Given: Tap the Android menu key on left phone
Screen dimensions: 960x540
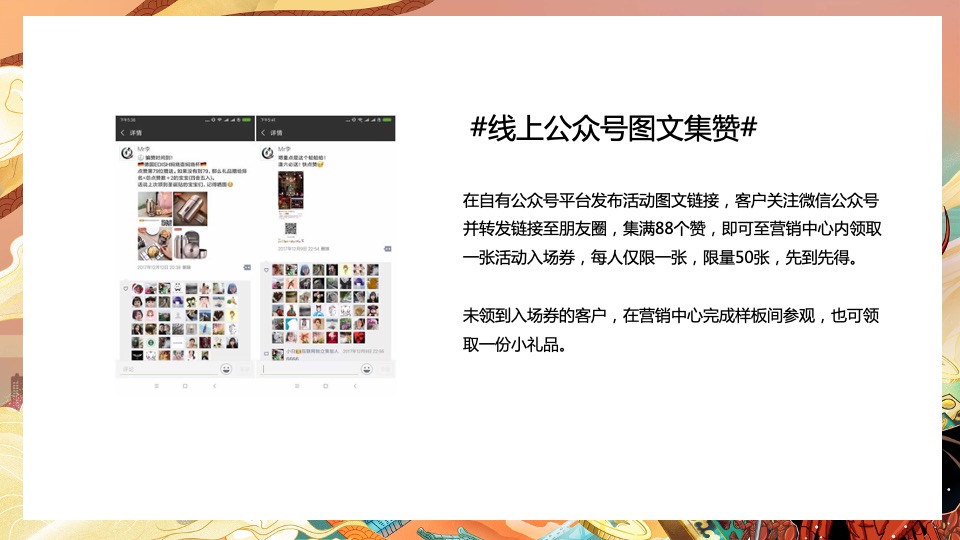Looking at the screenshot, I should [x=157, y=386].
